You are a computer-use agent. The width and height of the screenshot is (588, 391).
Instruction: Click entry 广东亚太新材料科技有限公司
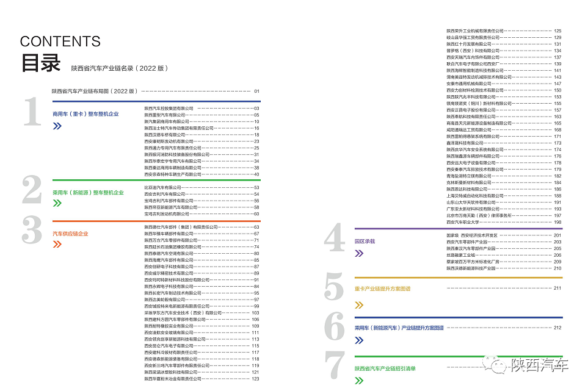point(473,209)
